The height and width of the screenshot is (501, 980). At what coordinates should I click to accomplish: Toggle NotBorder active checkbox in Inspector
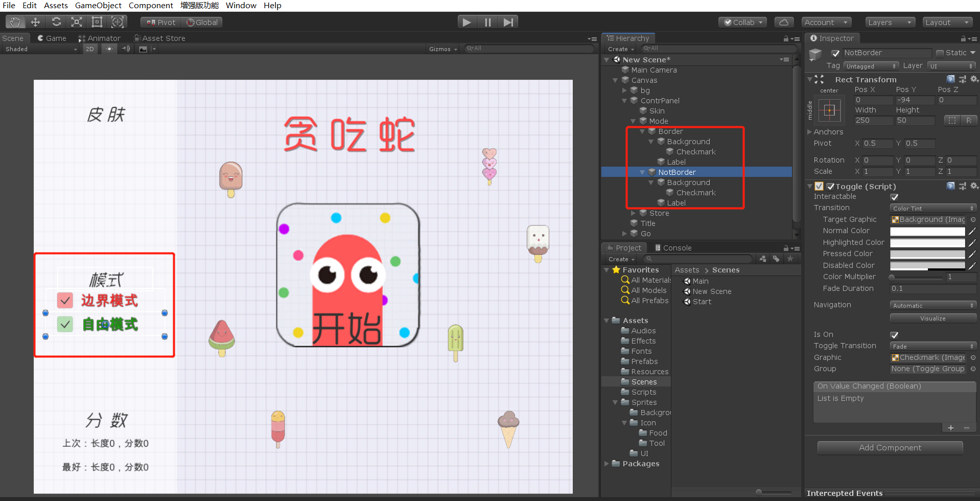(836, 53)
